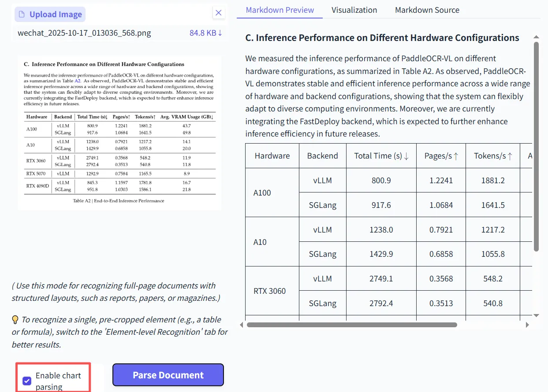Click the vertical scrollbar up arrow
Image resolution: width=548 pixels, height=392 pixels.
coord(536,37)
